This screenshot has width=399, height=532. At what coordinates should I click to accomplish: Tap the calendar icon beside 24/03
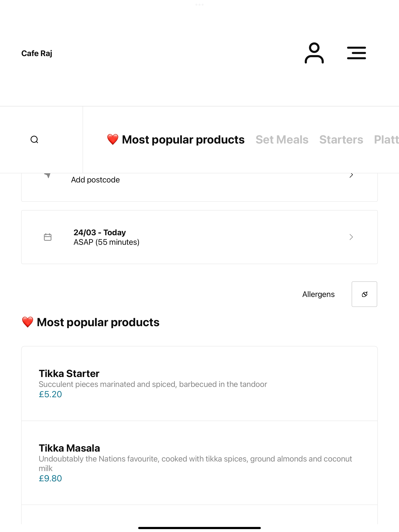(48, 237)
